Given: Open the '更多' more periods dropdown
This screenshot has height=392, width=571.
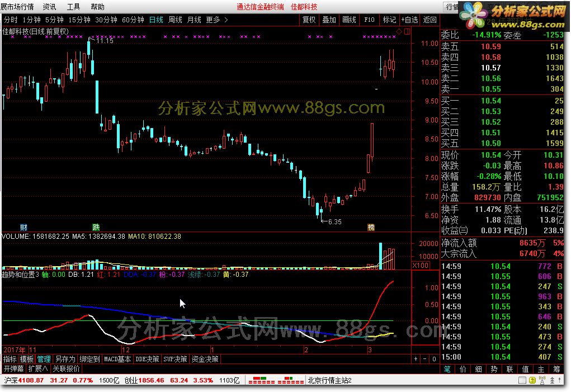Looking at the screenshot, I should [213, 20].
